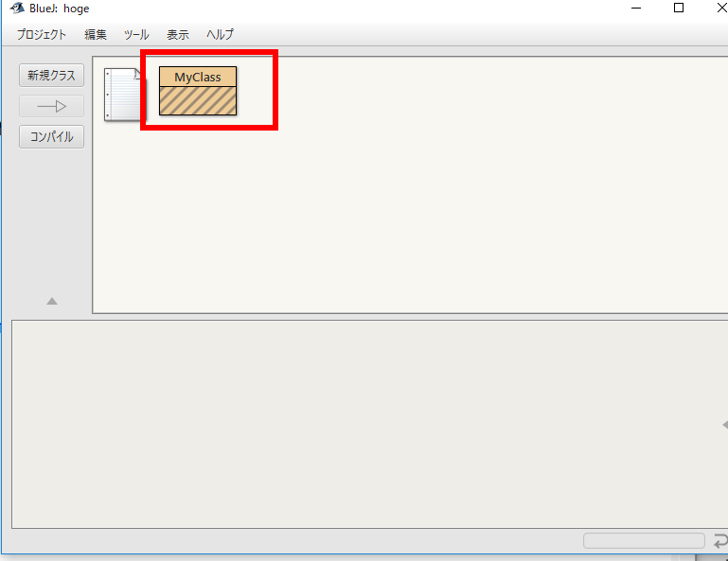Select the inheritance arrow tool button

[x=51, y=106]
